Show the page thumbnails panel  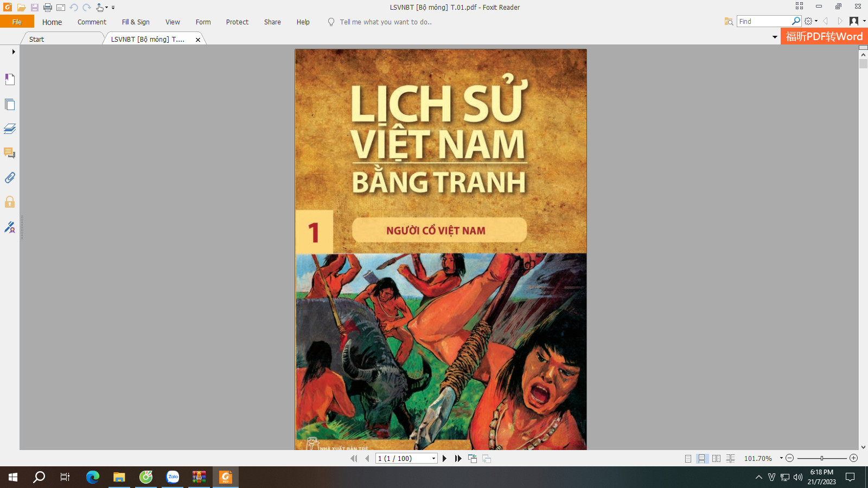point(10,104)
